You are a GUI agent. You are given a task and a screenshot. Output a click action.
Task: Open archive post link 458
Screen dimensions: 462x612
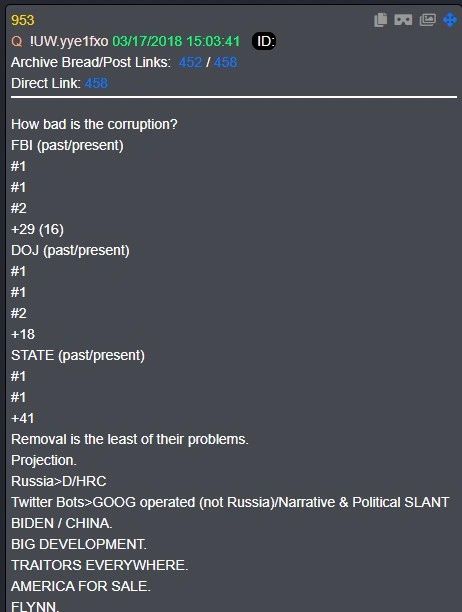click(x=225, y=62)
